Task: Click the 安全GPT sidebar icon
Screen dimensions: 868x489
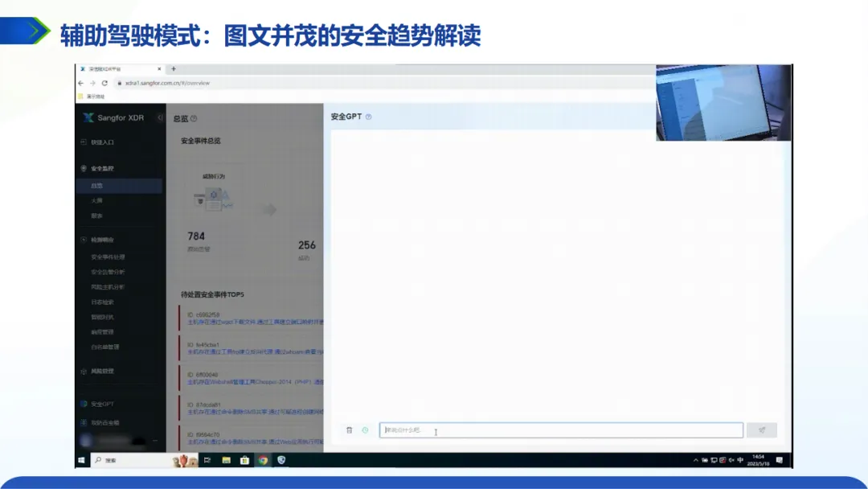Action: 84,404
